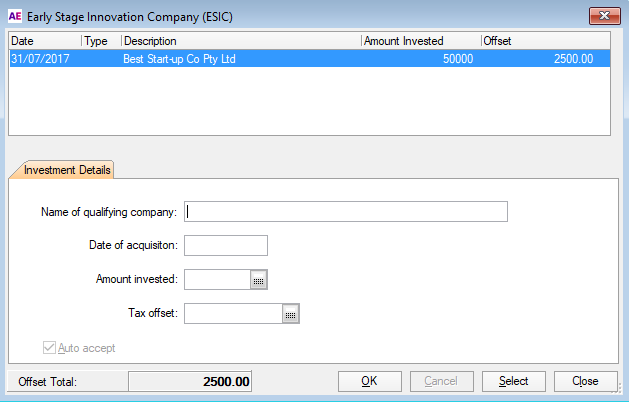This screenshot has height=402, width=629.
Task: Toggle the Auto accept checkbox
Action: (x=50, y=348)
